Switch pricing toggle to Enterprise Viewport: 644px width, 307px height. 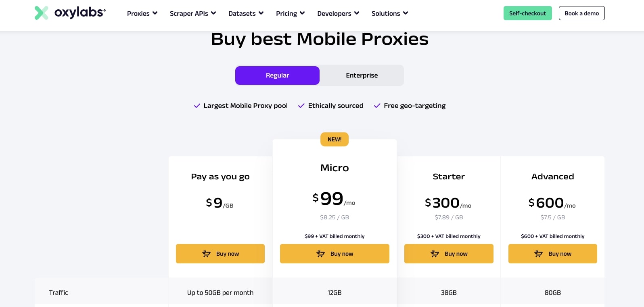362,76
